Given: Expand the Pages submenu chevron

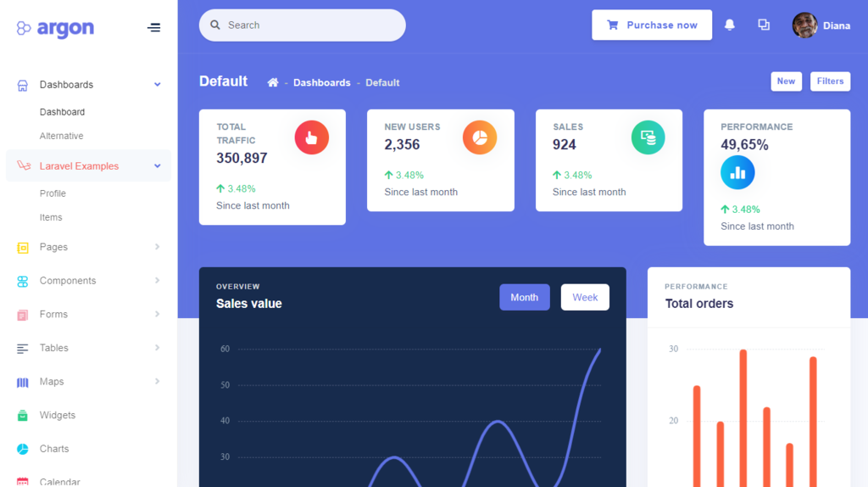Looking at the screenshot, I should (157, 247).
